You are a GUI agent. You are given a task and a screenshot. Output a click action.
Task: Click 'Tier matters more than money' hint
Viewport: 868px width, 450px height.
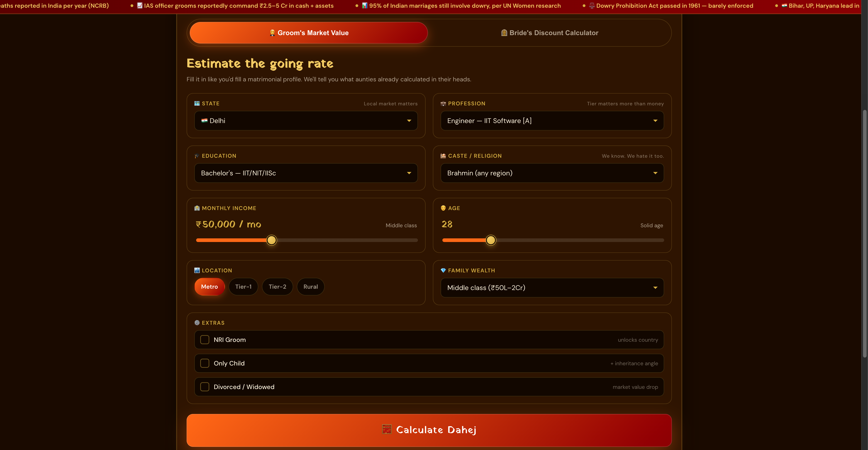[x=625, y=104]
